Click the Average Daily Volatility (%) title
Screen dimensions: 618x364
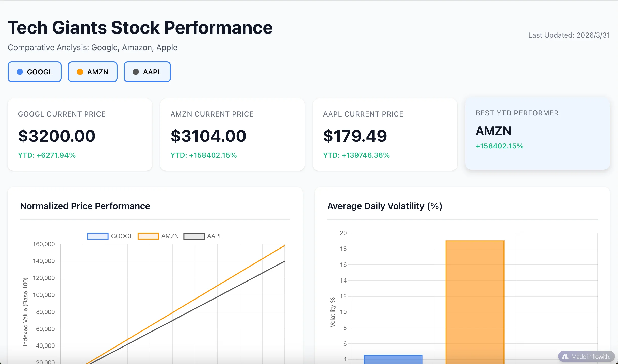[x=385, y=206]
